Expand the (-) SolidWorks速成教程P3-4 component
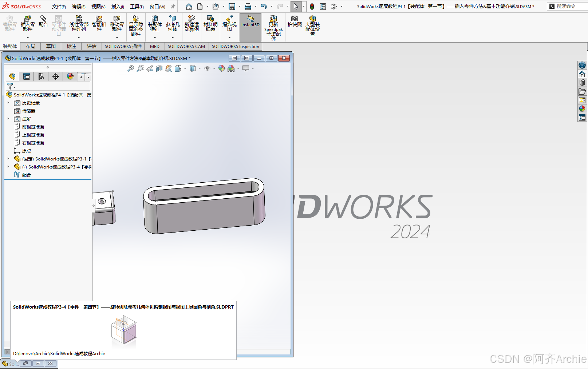588x369 pixels. point(8,167)
